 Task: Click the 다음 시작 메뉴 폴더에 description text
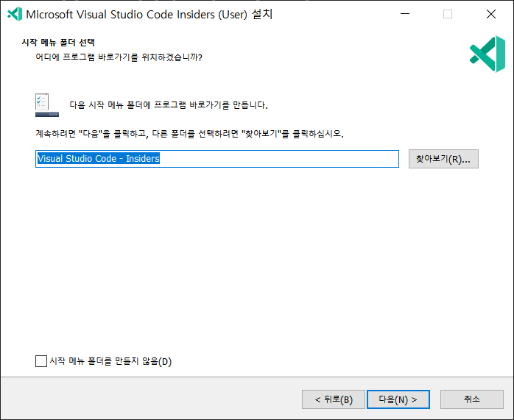click(169, 105)
